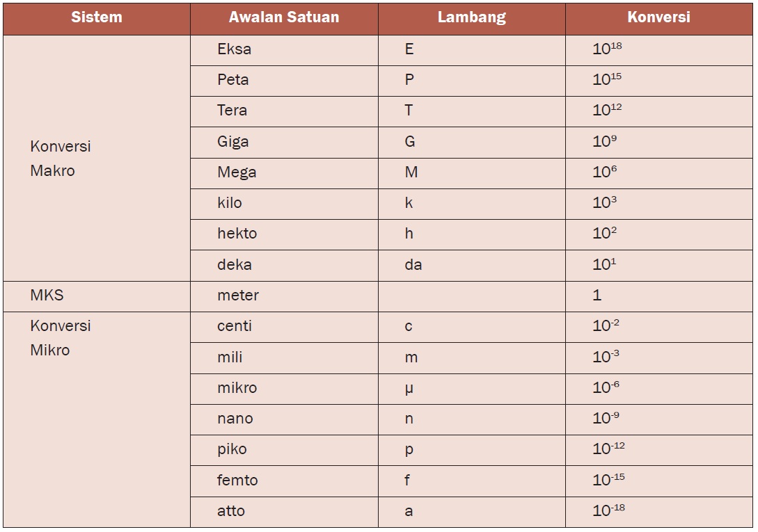Select the Konversi Makro cell
This screenshot has width=758, height=532.
click(61, 159)
